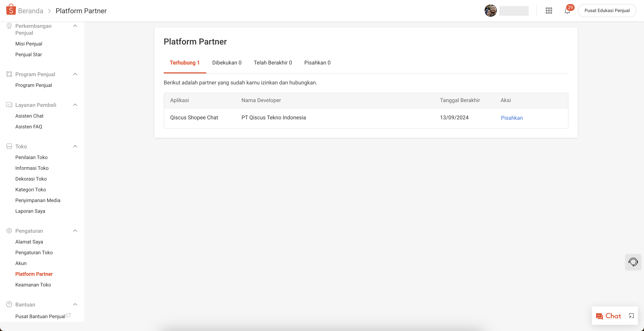Click the Program Penjual sidebar icon

pos(9,74)
